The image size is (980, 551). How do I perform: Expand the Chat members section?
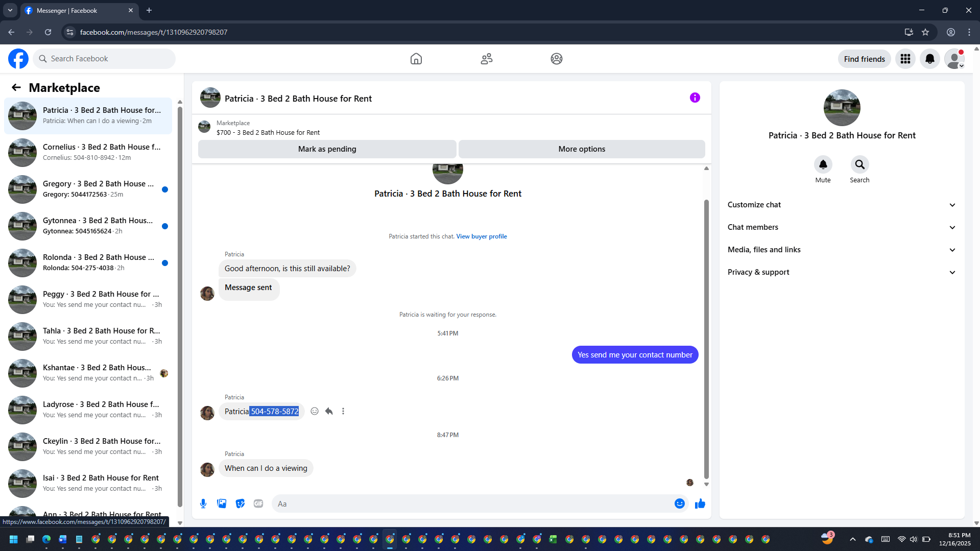(x=842, y=227)
